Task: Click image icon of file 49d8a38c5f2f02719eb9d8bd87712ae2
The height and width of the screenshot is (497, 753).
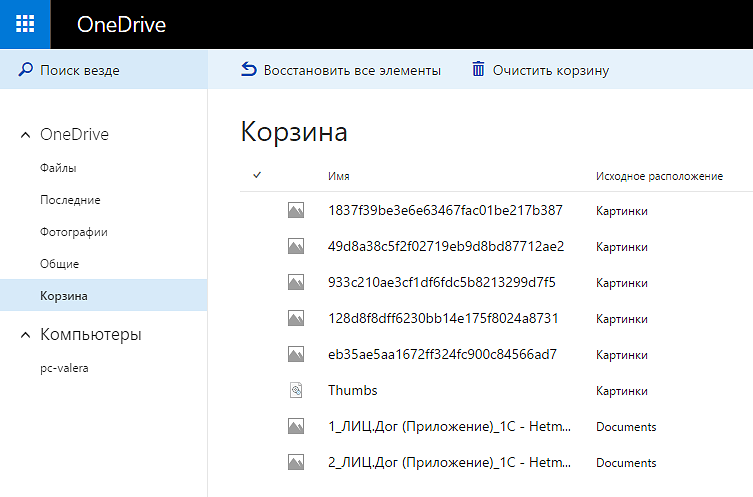Action: [296, 246]
